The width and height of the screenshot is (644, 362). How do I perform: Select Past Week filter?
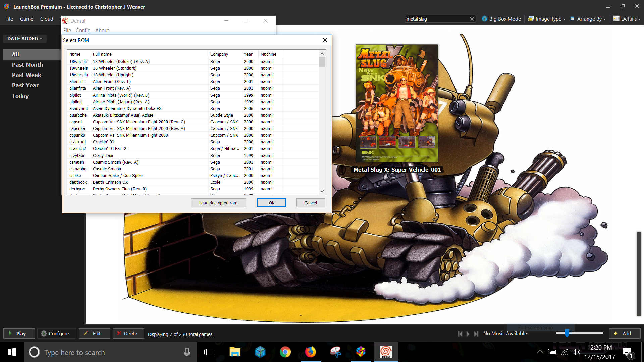(x=26, y=75)
